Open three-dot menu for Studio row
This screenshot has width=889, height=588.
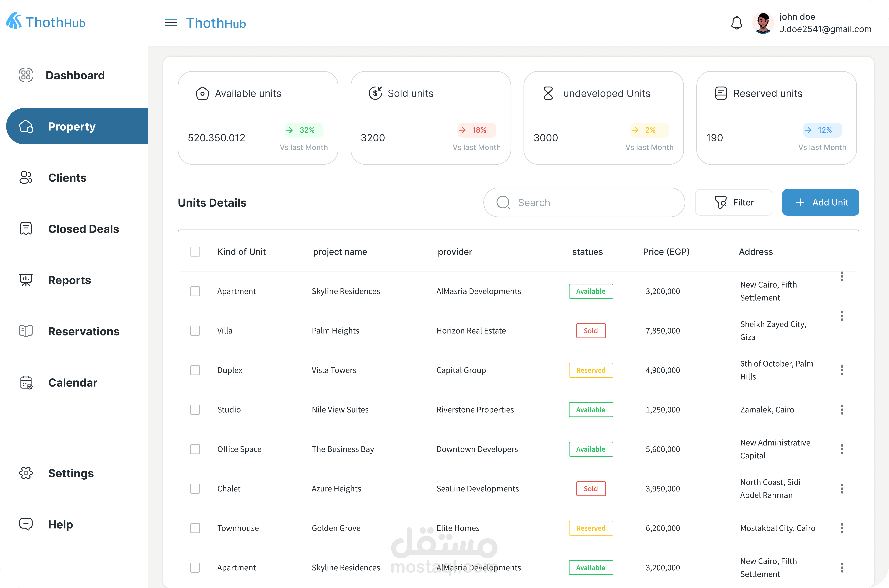pos(842,410)
